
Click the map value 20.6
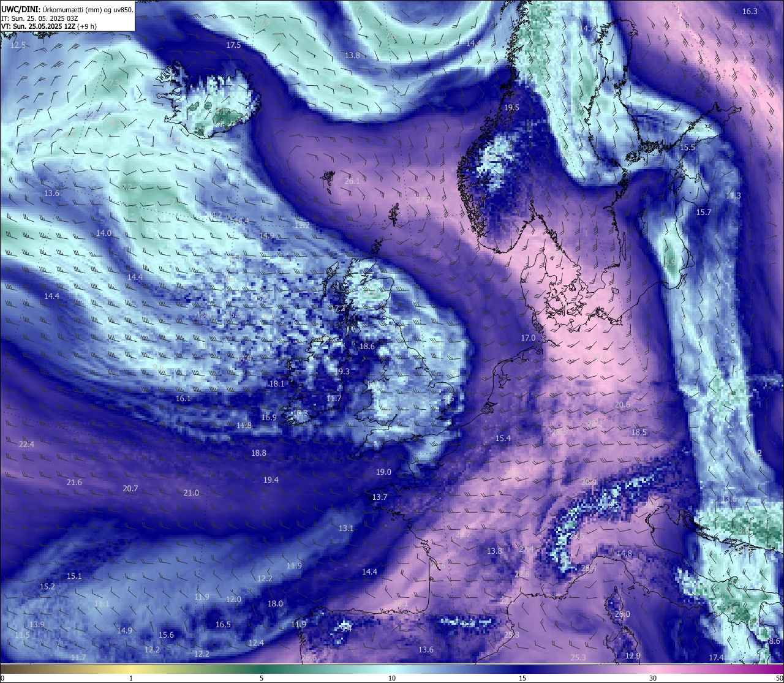pos(622,405)
